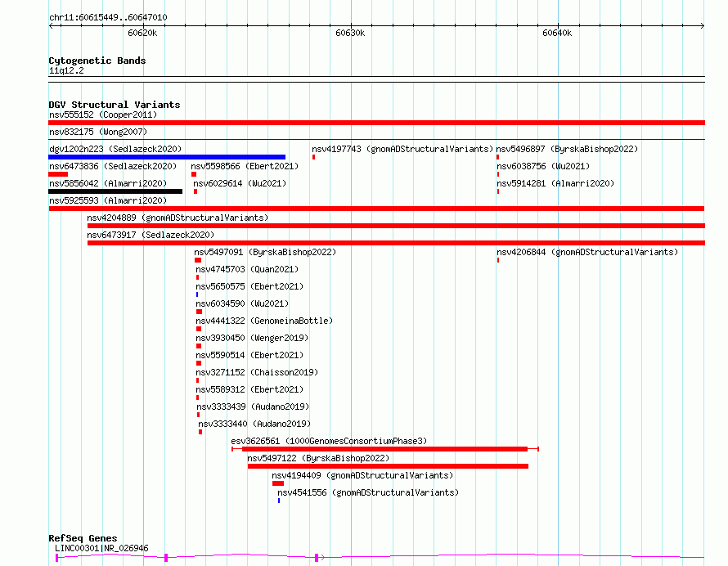Select the red bar under nsv4194409
Viewport: 728px width, 566px height.
click(x=278, y=483)
